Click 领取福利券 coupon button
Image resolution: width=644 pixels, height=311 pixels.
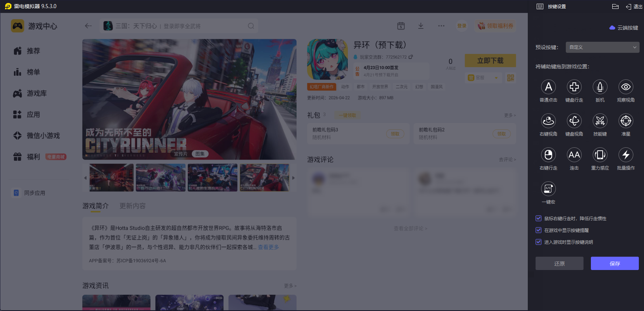(495, 26)
